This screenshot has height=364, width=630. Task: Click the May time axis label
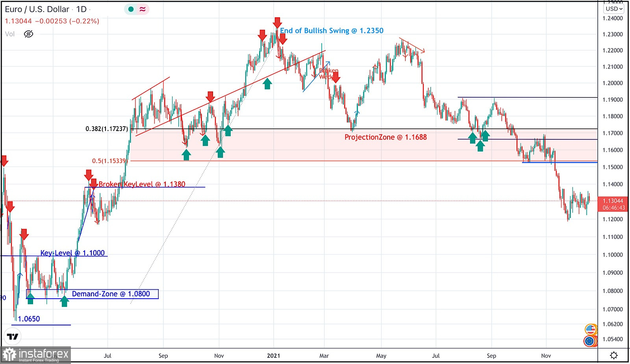[x=381, y=356]
